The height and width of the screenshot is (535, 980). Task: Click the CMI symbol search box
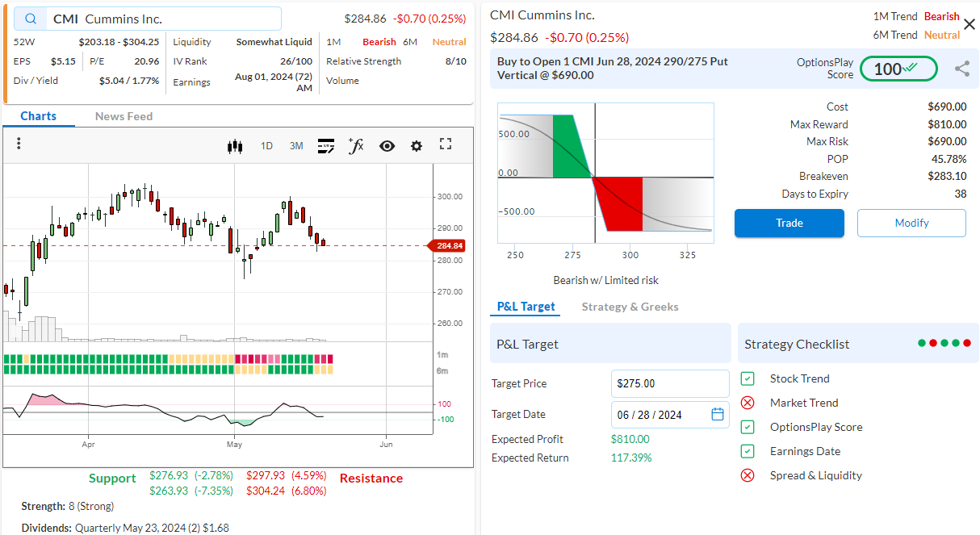[148, 19]
